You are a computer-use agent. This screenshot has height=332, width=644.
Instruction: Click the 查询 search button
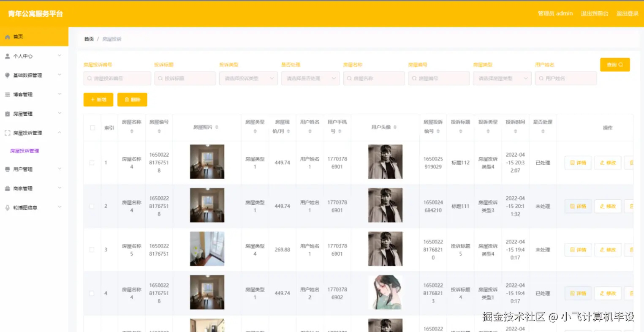(615, 65)
